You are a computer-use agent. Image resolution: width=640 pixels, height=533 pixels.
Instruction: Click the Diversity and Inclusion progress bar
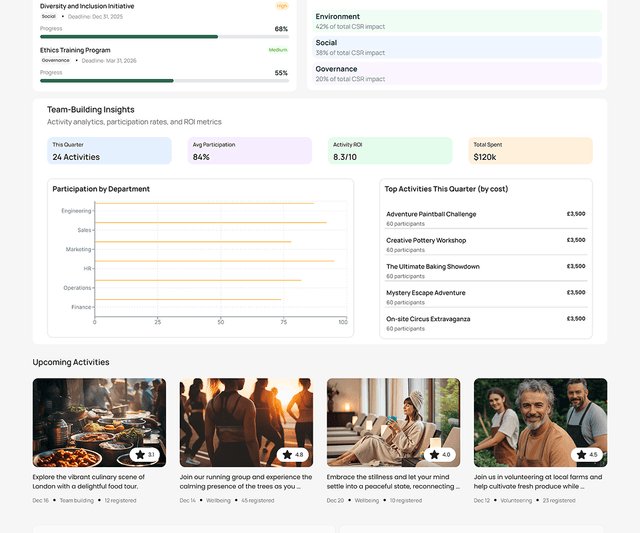click(164, 37)
